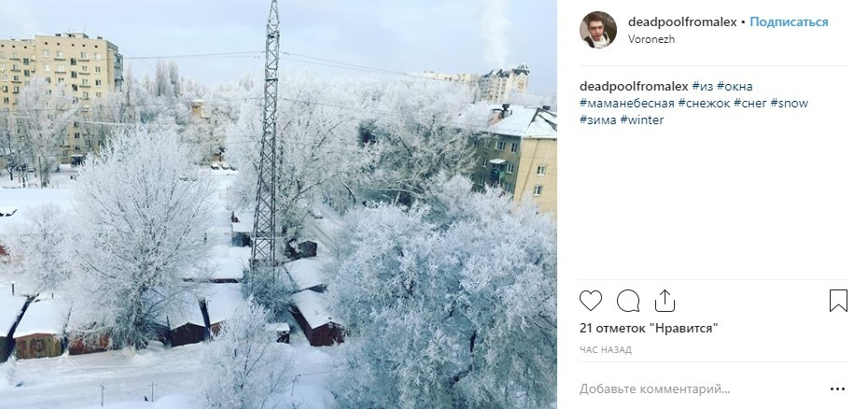
Task: Focus the Добавьте комментарий input field
Action: click(x=700, y=389)
